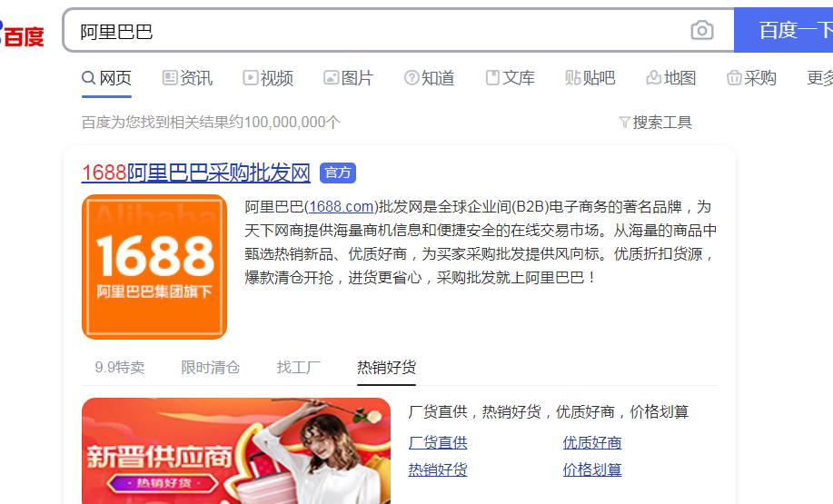Open the 视频 tab
Image resolution: width=833 pixels, height=504 pixels.
(268, 78)
